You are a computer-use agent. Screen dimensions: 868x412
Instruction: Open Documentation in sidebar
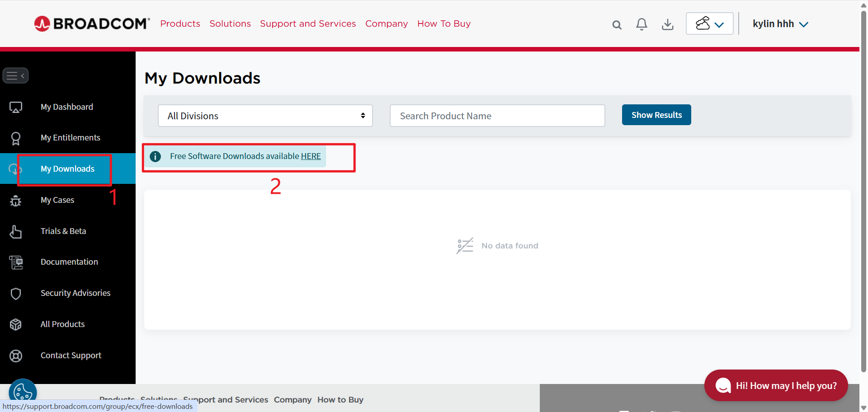pos(69,262)
